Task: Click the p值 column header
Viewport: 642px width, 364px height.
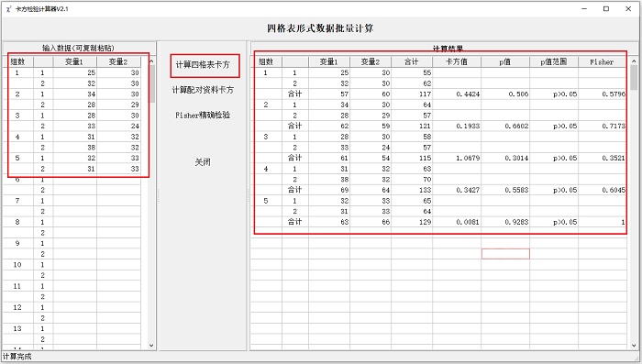Action: point(505,61)
